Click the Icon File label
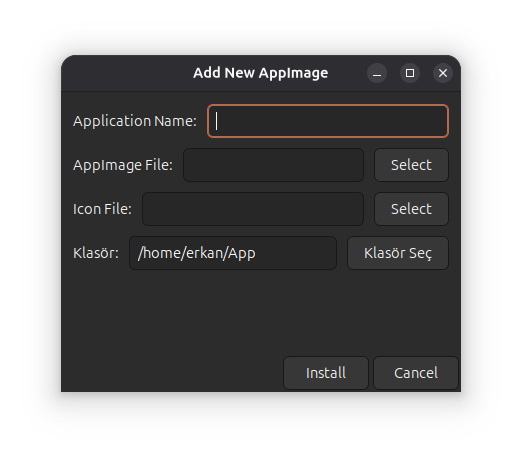The image size is (522, 459). click(102, 209)
